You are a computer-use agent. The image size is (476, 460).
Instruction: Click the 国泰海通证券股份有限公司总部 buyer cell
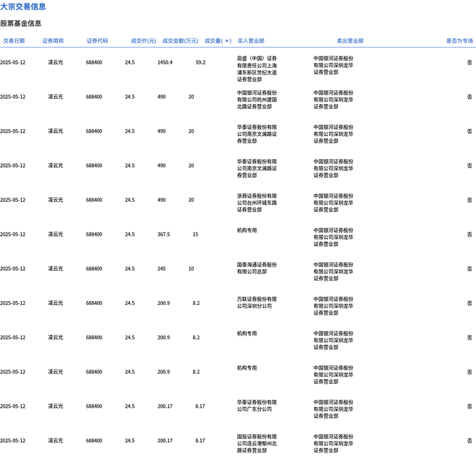(257, 268)
